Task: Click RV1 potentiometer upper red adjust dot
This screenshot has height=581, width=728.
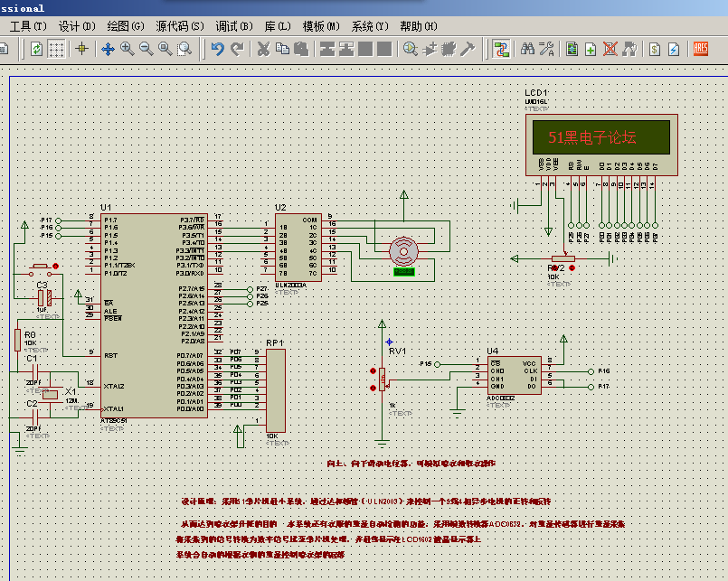Action: pos(373,370)
